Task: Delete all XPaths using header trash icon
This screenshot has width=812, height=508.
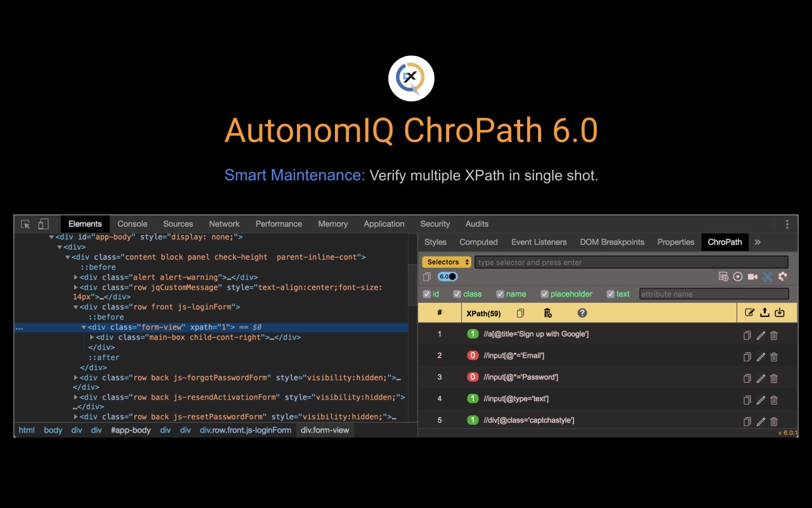Action: [548, 313]
